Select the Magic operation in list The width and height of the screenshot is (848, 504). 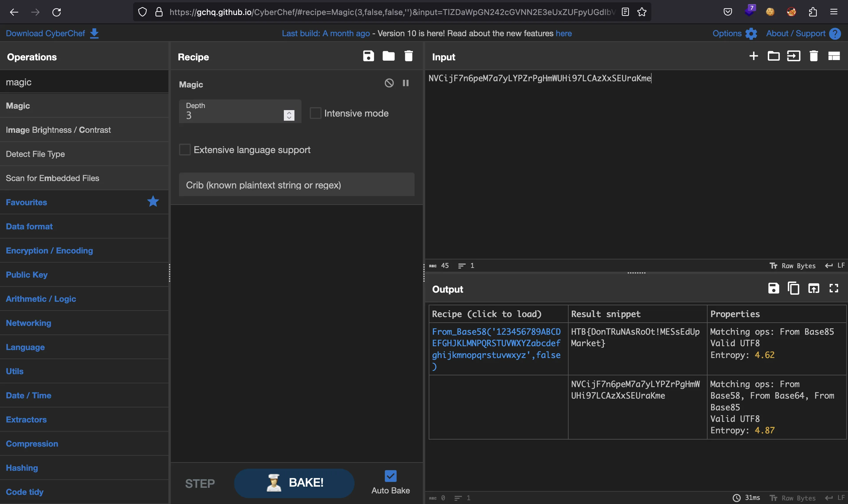84,106
